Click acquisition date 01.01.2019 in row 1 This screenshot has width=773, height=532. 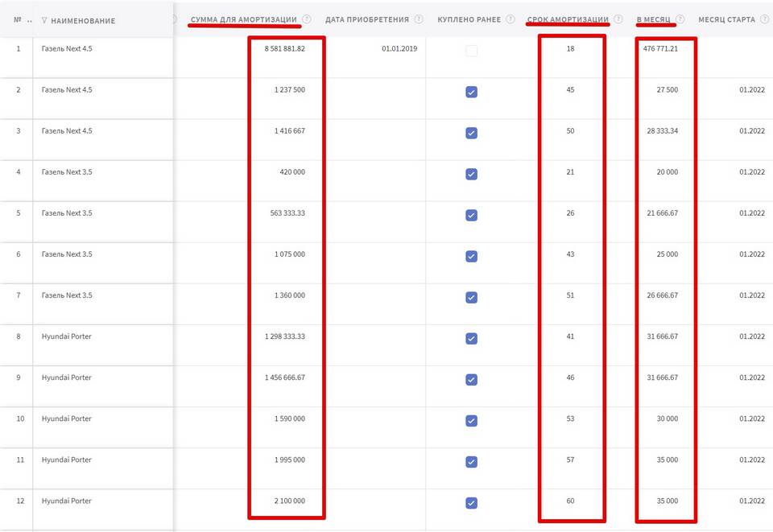[399, 49]
